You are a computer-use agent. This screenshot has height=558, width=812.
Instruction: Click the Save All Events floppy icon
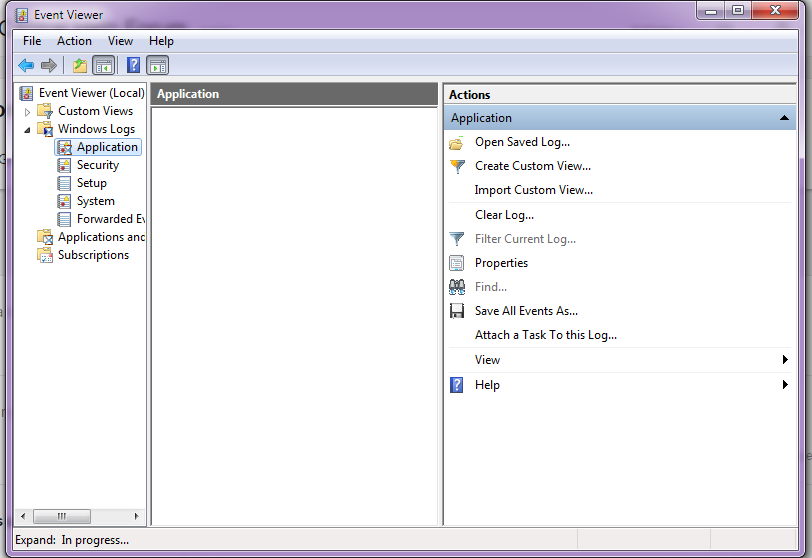pyautogui.click(x=457, y=311)
